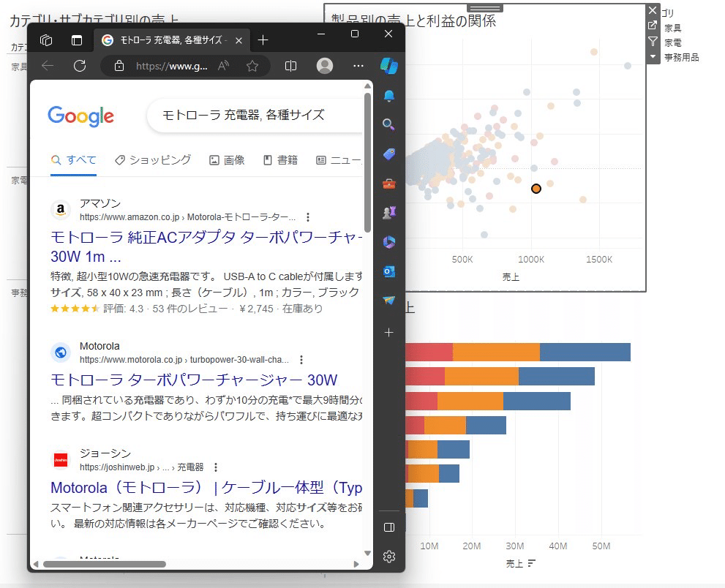Viewport: 725px width, 588px height.
Task: Click the chart drag handle grip at top
Action: 484,8
